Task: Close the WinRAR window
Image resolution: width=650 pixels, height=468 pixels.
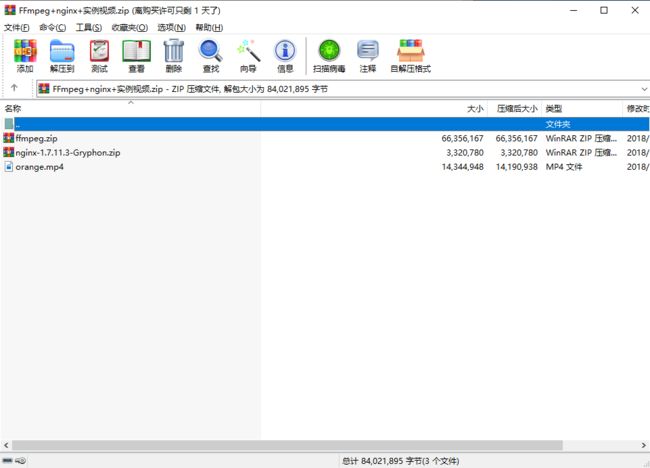Action: [635, 10]
